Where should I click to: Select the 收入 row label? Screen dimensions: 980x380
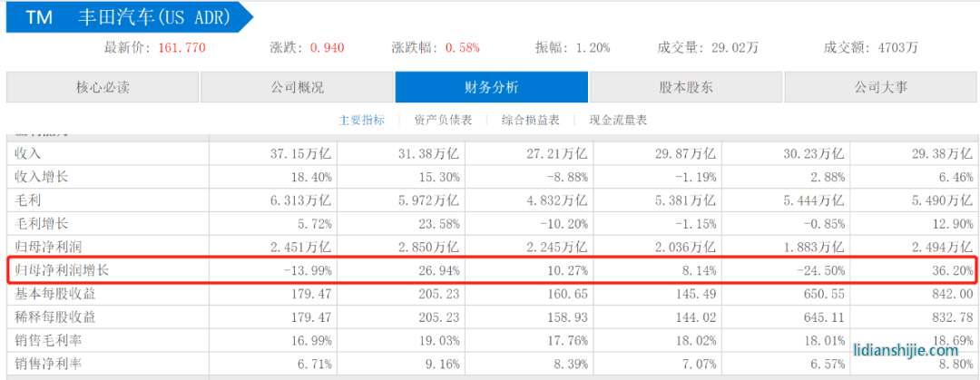point(28,153)
